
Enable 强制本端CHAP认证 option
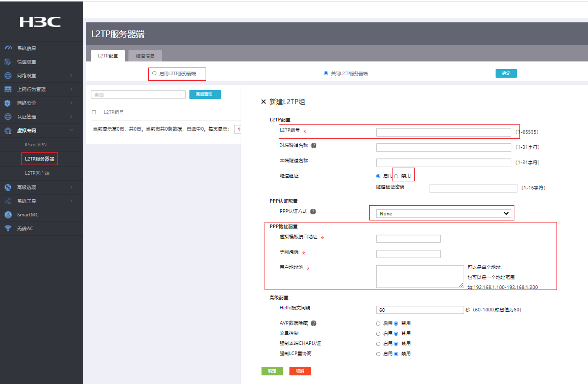[x=378, y=344]
